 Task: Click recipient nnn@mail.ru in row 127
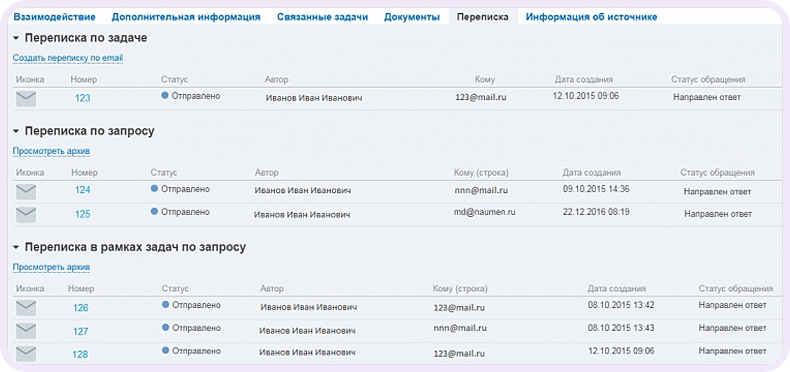click(x=460, y=328)
